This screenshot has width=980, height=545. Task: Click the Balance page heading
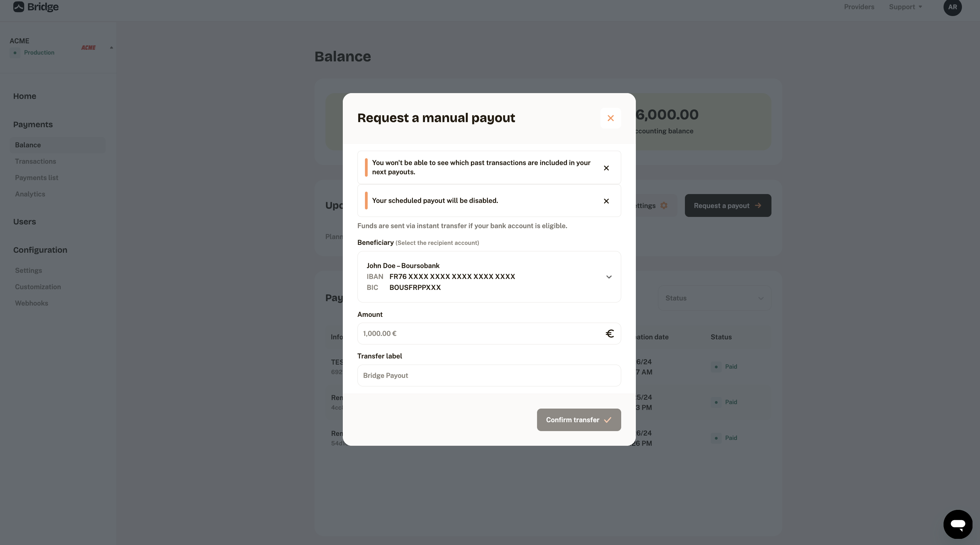pyautogui.click(x=342, y=56)
